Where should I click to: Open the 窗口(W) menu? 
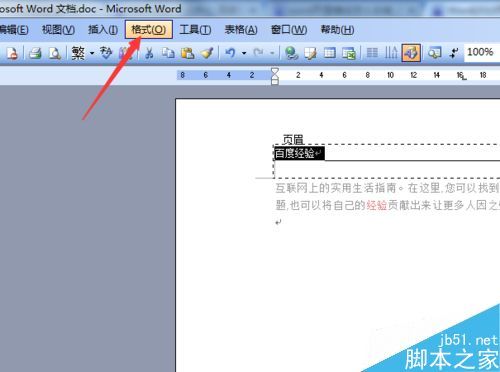coord(289,30)
